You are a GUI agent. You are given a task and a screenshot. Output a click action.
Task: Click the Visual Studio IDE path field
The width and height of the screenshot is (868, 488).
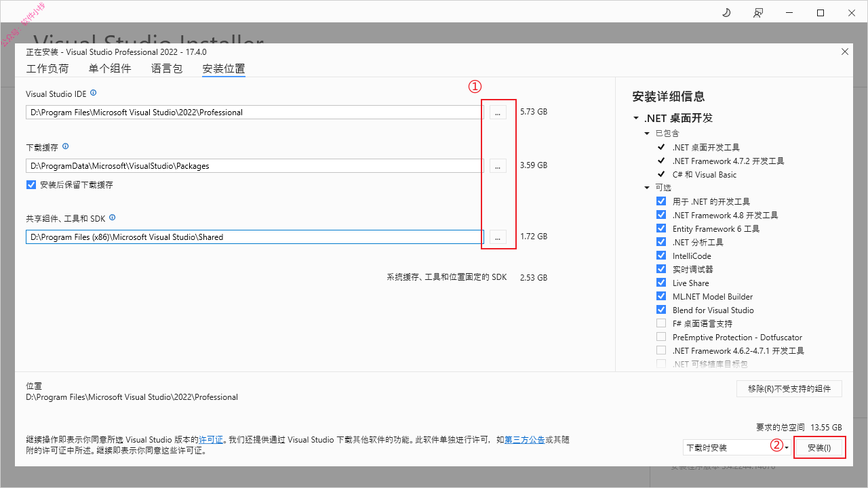coord(255,113)
